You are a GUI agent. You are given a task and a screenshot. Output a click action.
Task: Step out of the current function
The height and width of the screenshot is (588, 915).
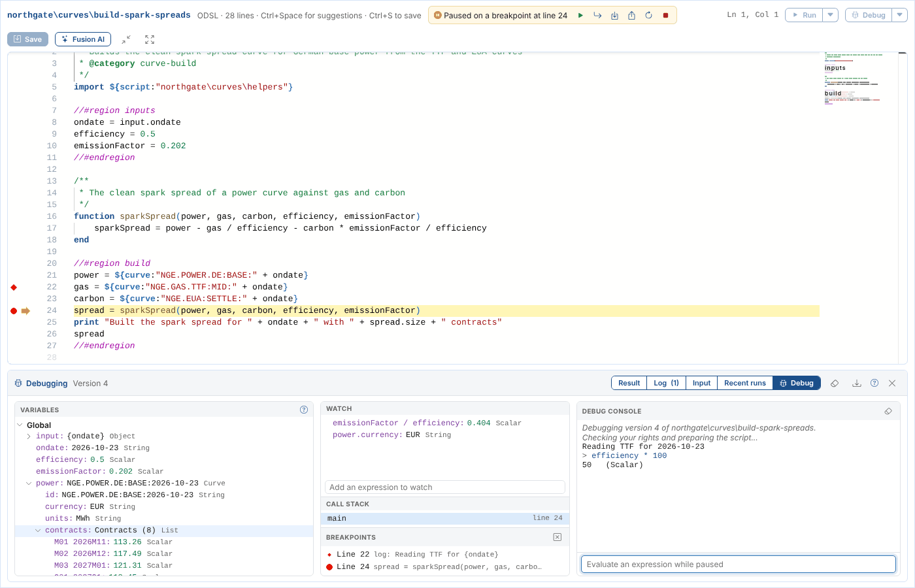[x=631, y=15]
